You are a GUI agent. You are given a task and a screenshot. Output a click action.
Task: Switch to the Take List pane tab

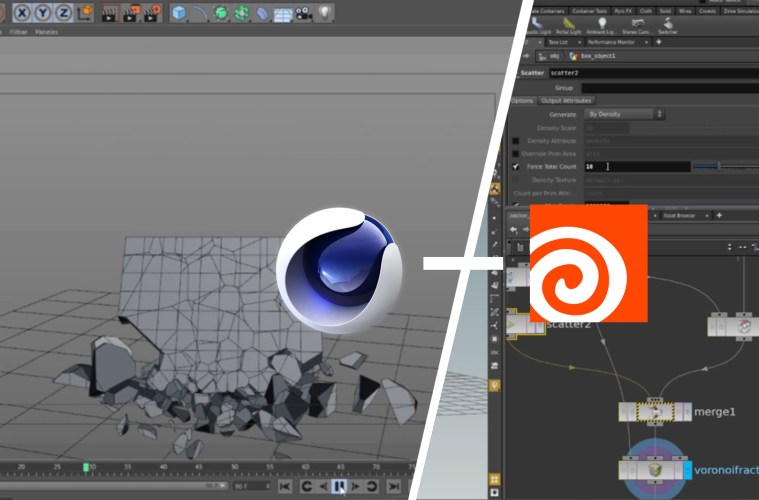(558, 42)
